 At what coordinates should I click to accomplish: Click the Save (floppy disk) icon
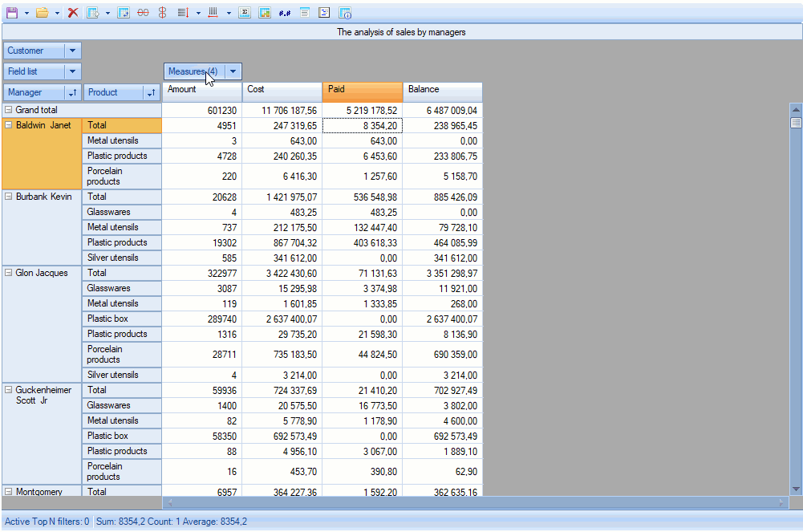pyautogui.click(x=11, y=13)
